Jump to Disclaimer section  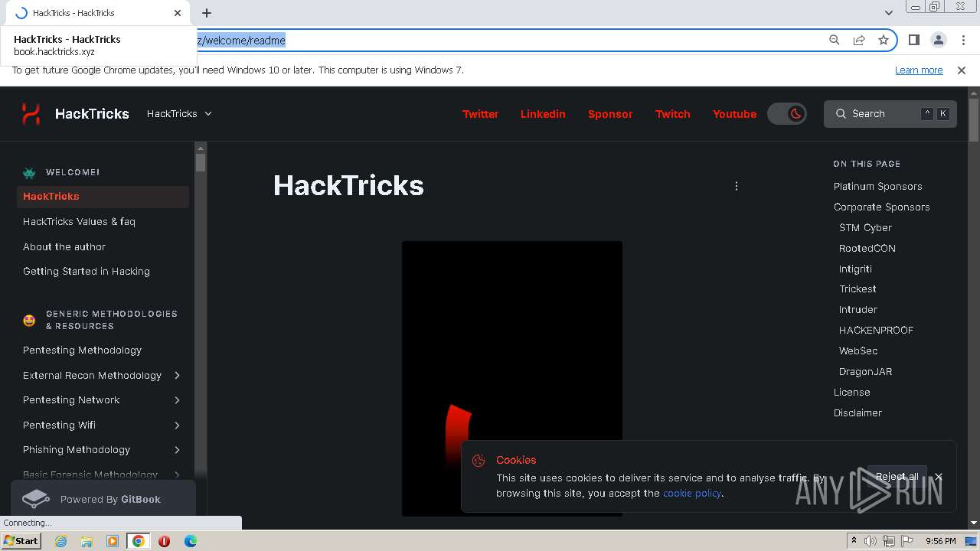[x=857, y=413]
